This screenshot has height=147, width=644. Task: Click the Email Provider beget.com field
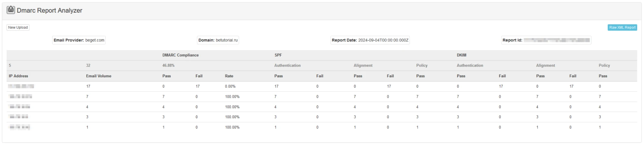point(79,40)
